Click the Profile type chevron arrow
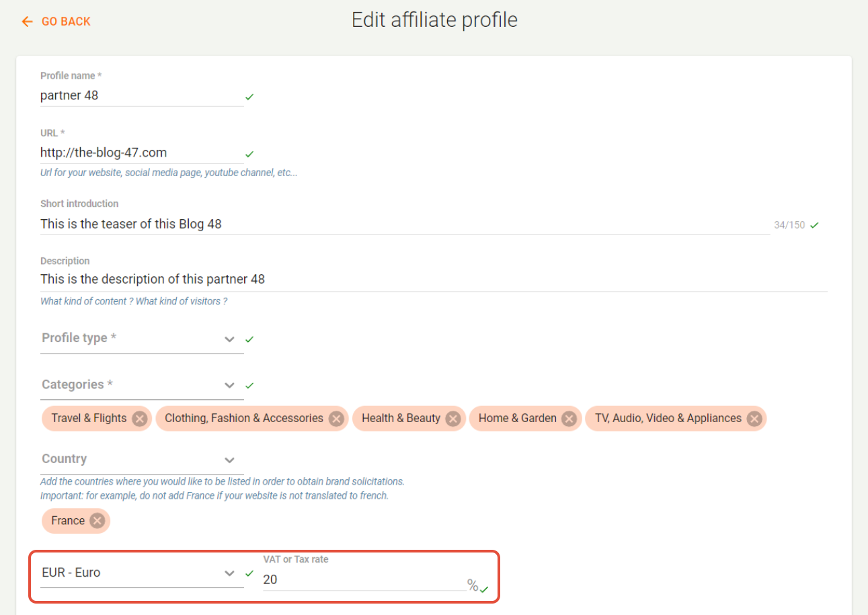 click(230, 339)
